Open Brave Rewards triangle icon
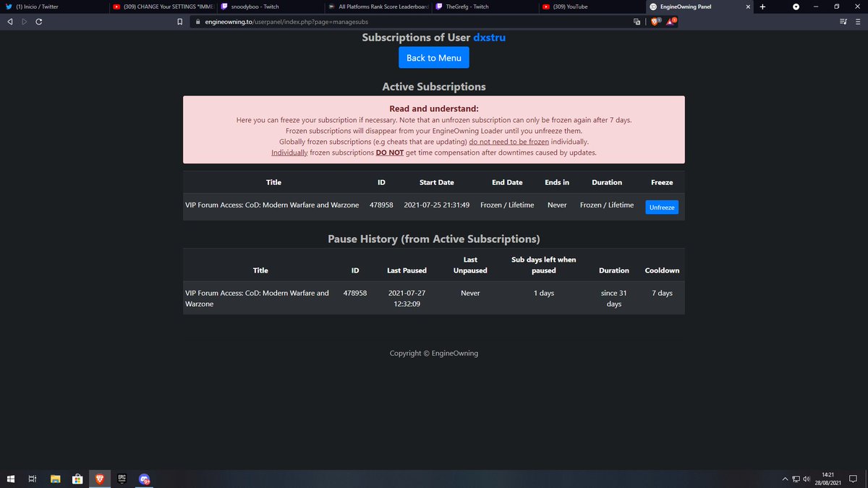Viewport: 868px width, 488px height. 671,22
